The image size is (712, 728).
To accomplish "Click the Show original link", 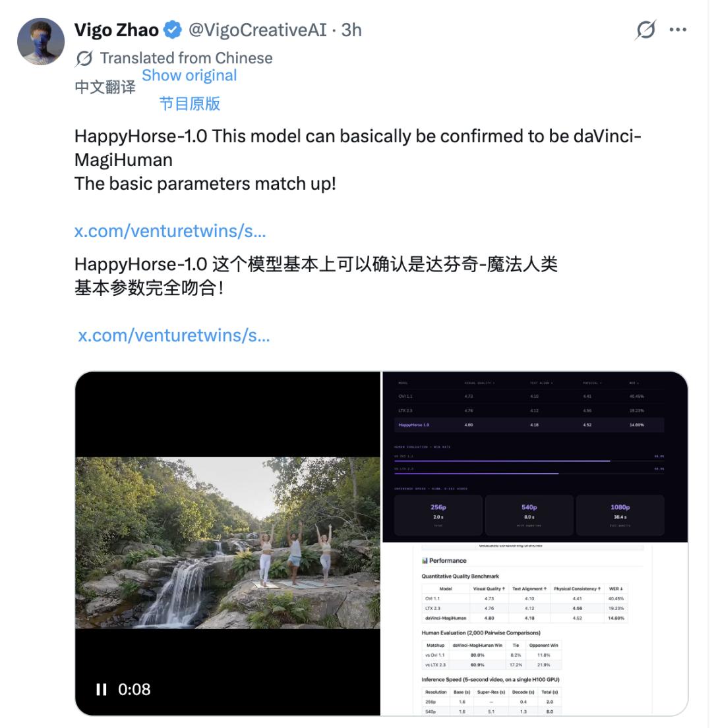I will (189, 75).
